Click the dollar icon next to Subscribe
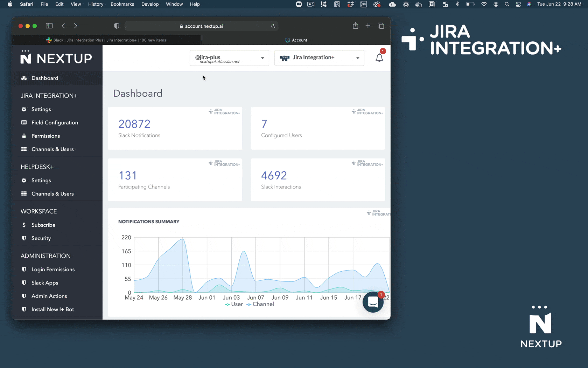This screenshot has width=588, height=368. (24, 225)
